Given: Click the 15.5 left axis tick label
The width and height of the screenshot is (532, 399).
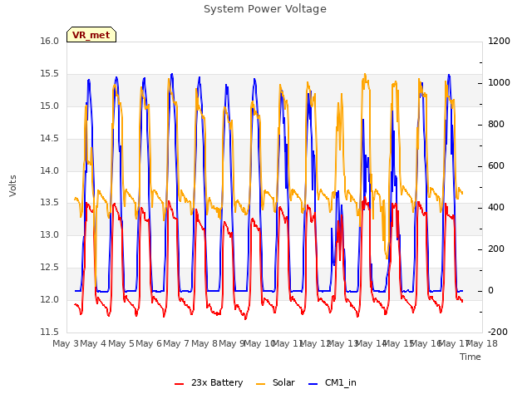Looking at the screenshot, I should coord(50,74).
